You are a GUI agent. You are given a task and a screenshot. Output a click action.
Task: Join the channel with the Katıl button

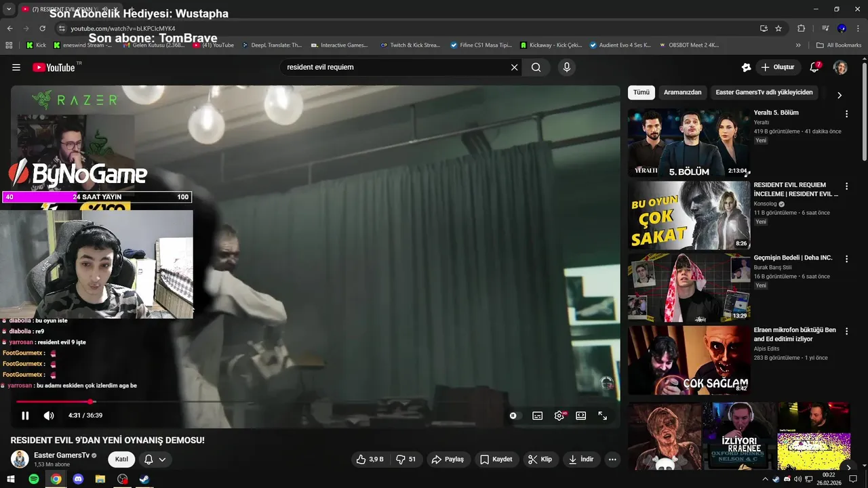[121, 459]
